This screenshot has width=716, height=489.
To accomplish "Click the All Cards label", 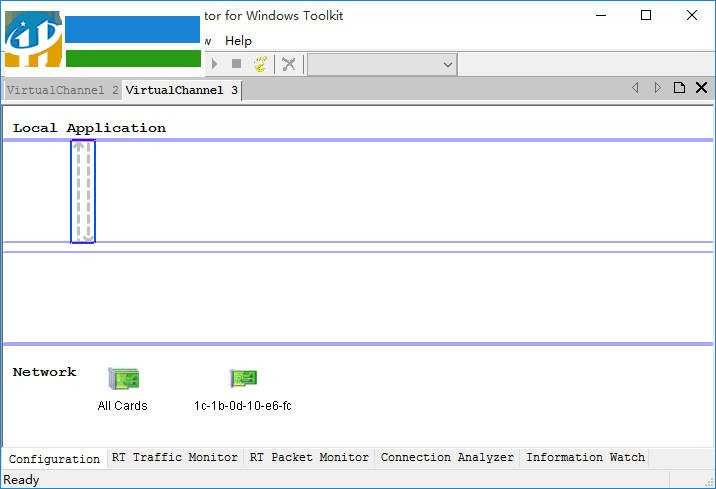I will pos(122,405).
